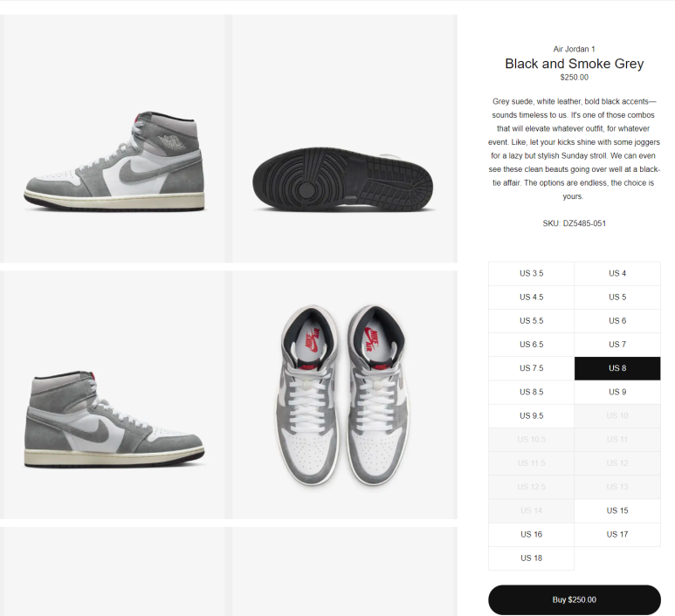The image size is (675, 616).
Task: Choose size US 6
Action: [617, 321]
